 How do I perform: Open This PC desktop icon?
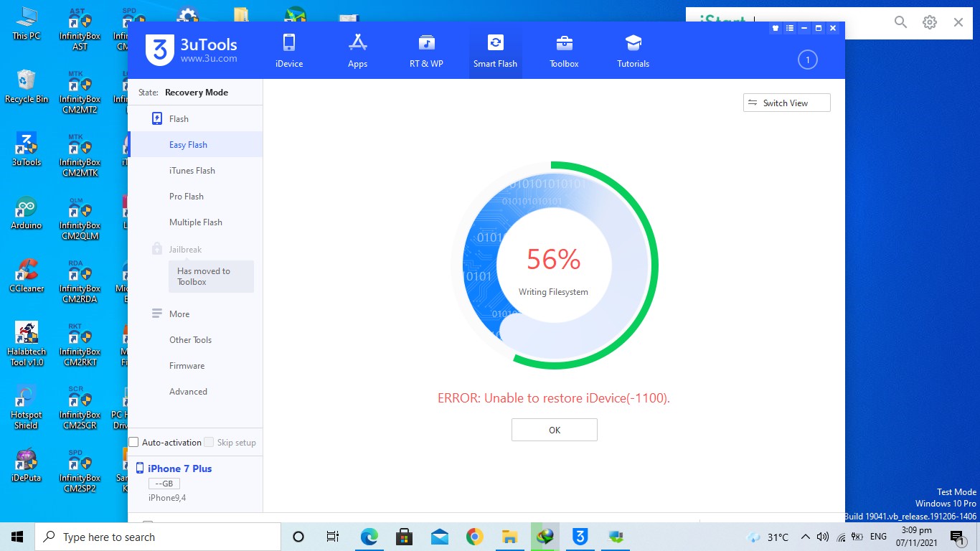coord(27,24)
